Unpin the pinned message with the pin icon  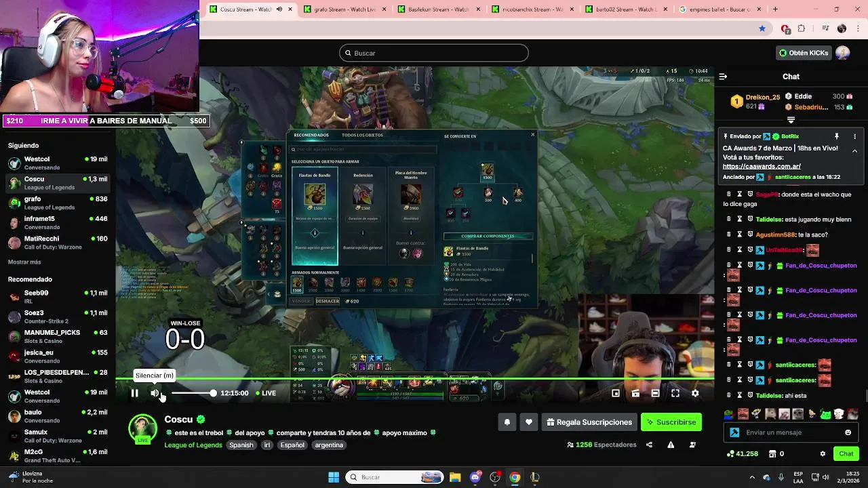pos(836,136)
